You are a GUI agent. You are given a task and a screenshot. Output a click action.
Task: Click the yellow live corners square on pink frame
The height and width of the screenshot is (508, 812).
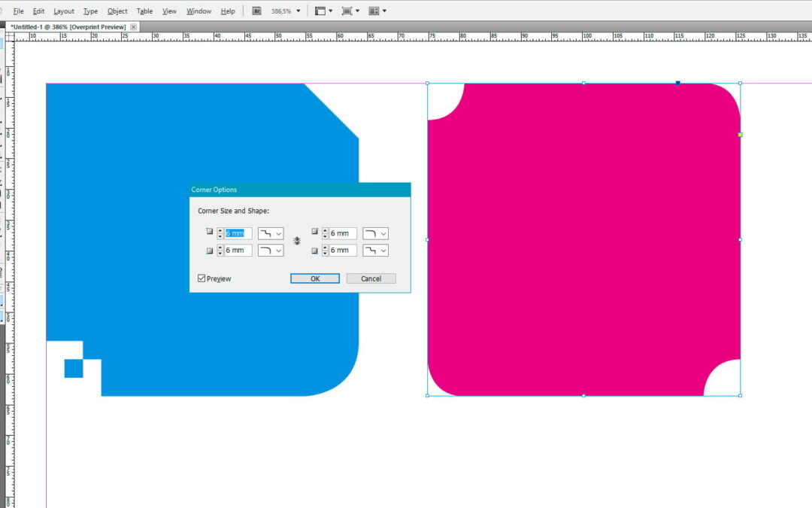[740, 135]
